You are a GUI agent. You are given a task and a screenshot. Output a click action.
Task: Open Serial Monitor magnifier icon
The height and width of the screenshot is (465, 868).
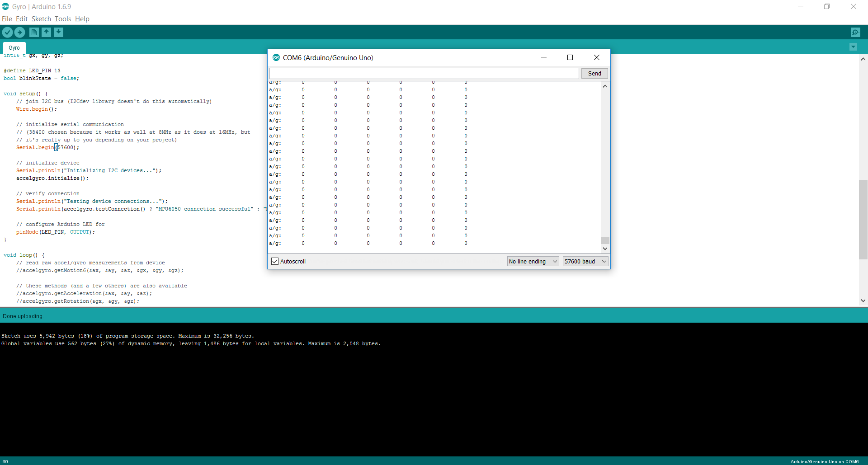click(x=855, y=32)
